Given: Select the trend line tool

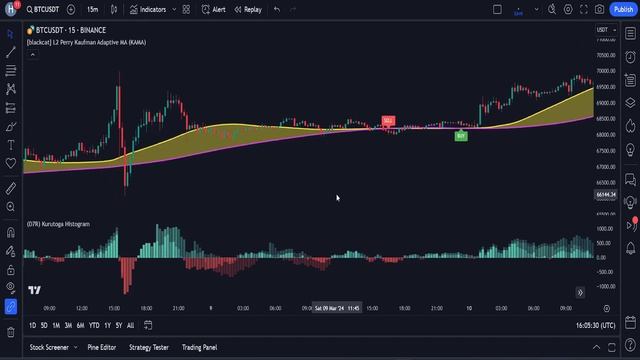Looking at the screenshot, I should [x=11, y=52].
